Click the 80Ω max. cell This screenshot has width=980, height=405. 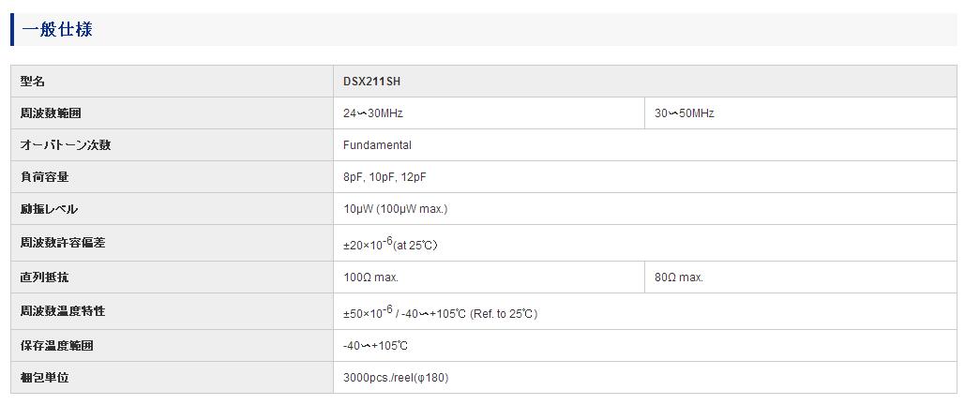[x=679, y=277]
